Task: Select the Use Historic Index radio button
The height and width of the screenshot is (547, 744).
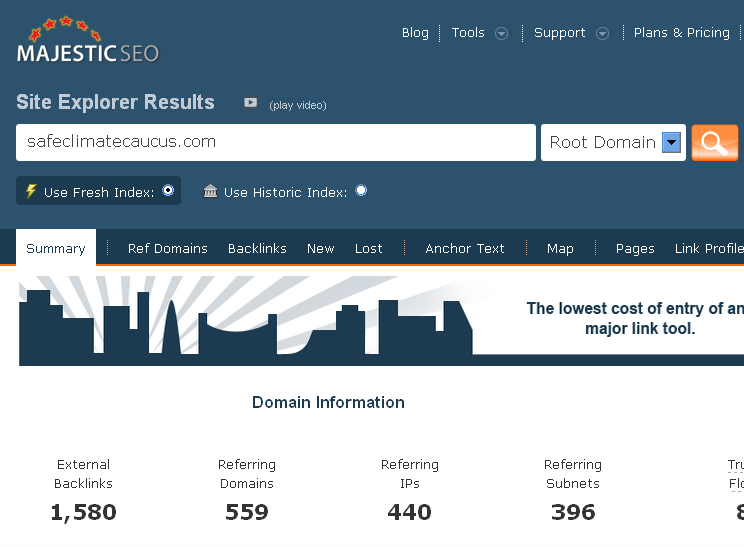Action: pyautogui.click(x=361, y=190)
